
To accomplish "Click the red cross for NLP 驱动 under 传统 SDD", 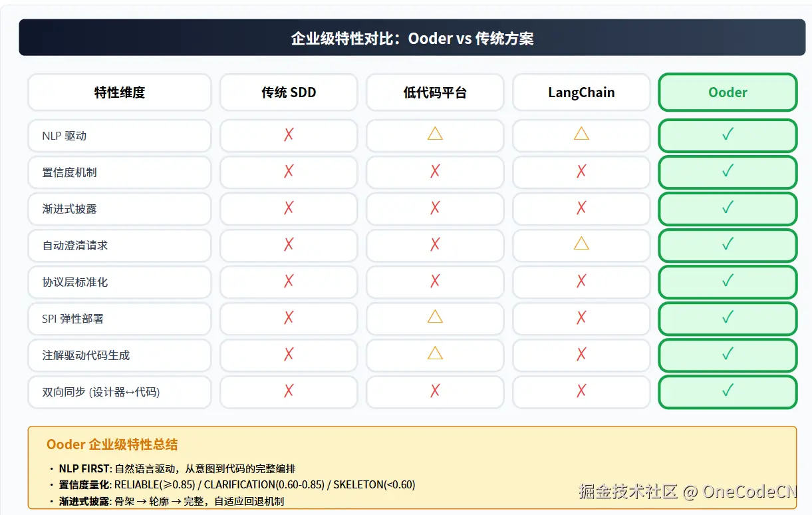I will tap(289, 135).
